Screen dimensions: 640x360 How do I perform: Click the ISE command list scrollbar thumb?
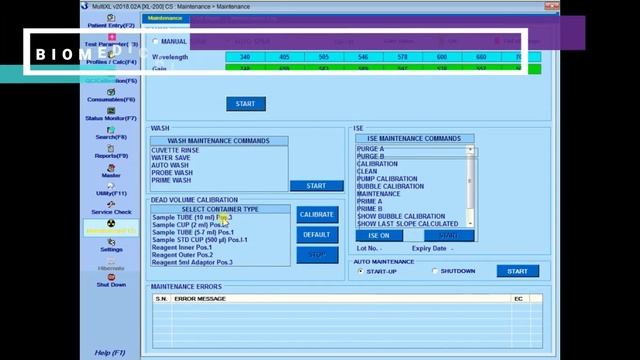coord(470,181)
